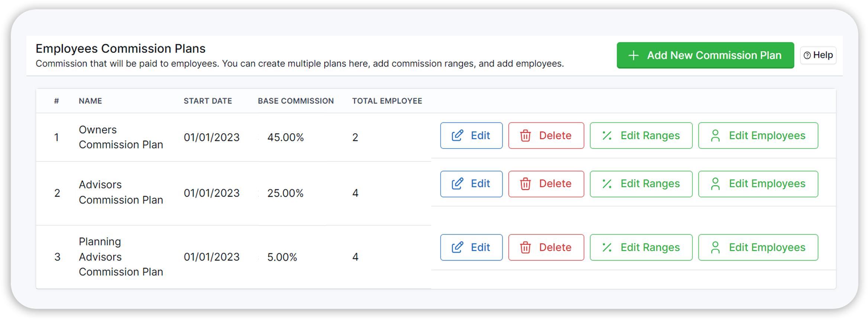Edit the Planning Advisors Commission Plan
868x320 pixels.
click(x=471, y=247)
